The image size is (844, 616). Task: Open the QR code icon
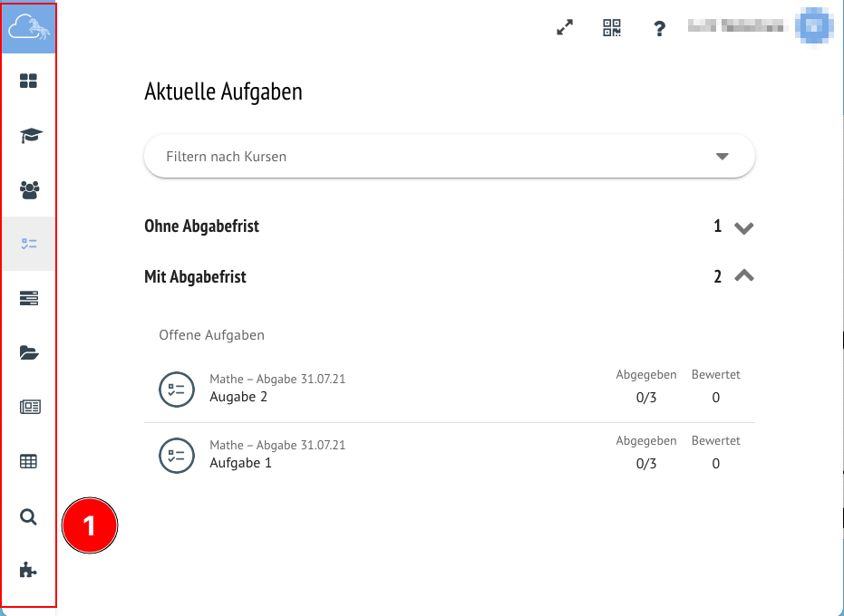click(x=612, y=28)
